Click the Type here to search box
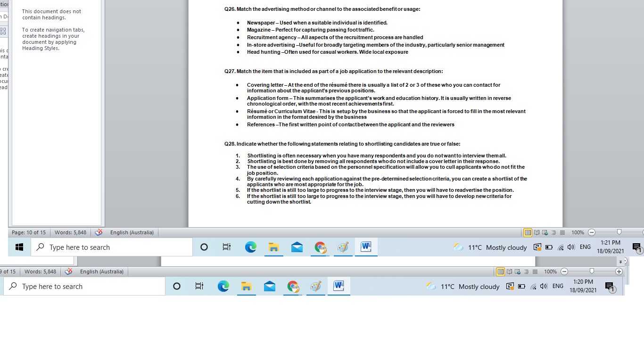The image size is (644, 362). tap(112, 247)
